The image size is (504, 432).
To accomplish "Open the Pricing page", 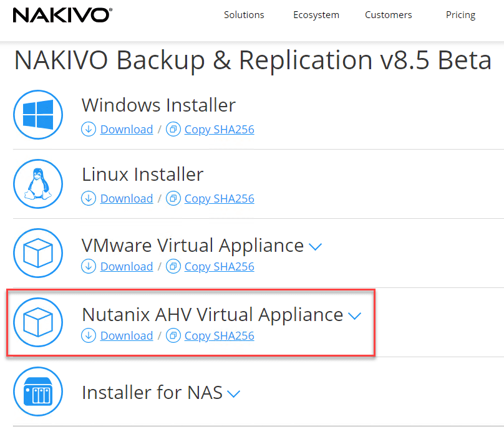I will 460,15.
